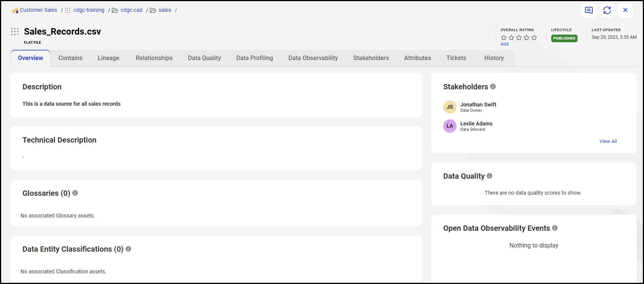644x284 pixels.
Task: Click the LA avatar for Leslie Adams
Action: [x=450, y=126]
